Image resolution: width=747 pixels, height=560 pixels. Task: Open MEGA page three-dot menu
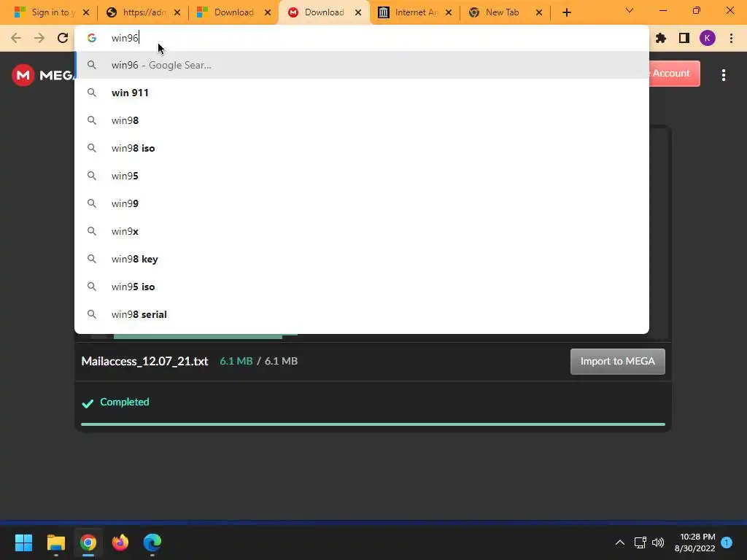pyautogui.click(x=724, y=75)
